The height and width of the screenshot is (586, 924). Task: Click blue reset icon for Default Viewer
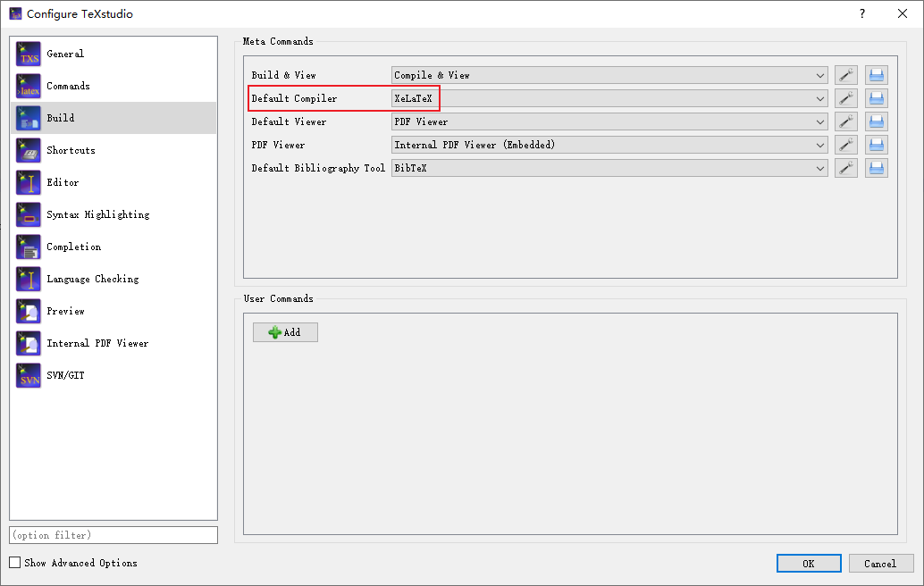877,121
